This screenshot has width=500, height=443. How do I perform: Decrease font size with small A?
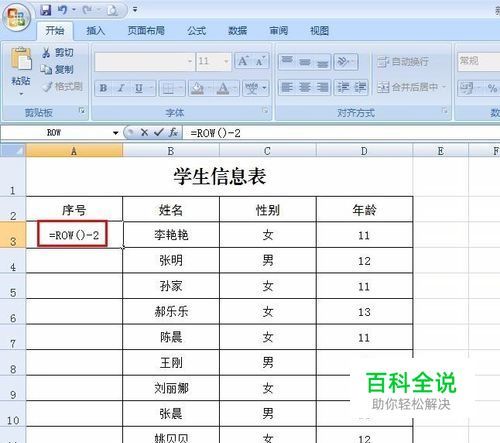(x=260, y=61)
